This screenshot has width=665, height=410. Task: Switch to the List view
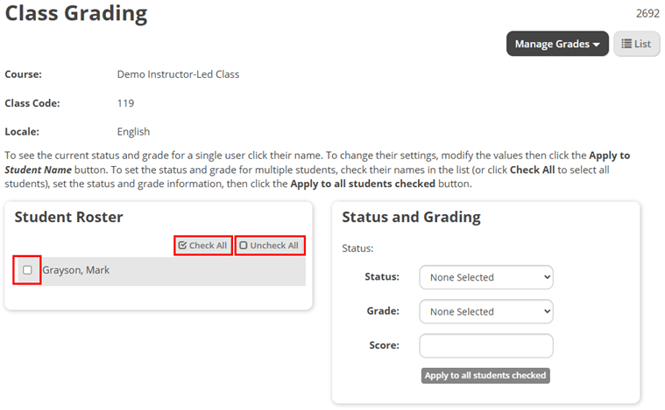click(x=637, y=44)
